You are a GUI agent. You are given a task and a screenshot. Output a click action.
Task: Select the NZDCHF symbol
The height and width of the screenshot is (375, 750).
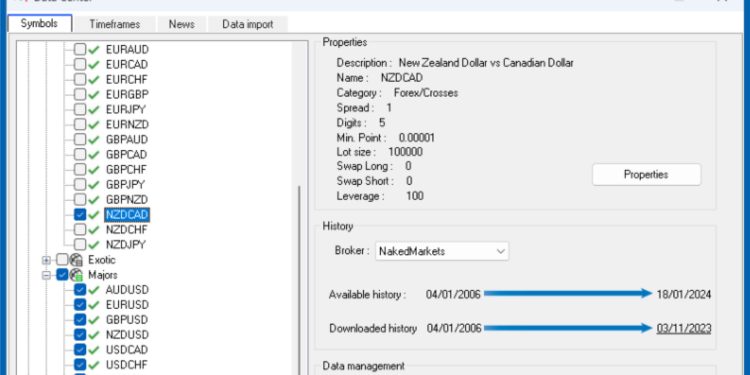(x=126, y=230)
